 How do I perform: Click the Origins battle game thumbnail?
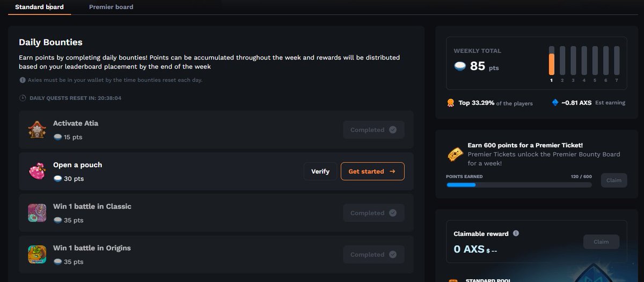point(37,254)
